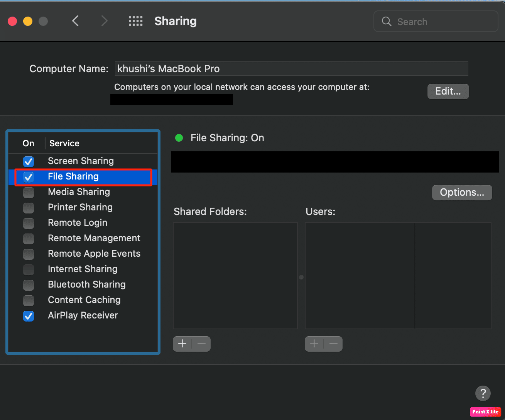Viewport: 505px width, 420px height.
Task: Open File Sharing Options... button
Action: 462,192
